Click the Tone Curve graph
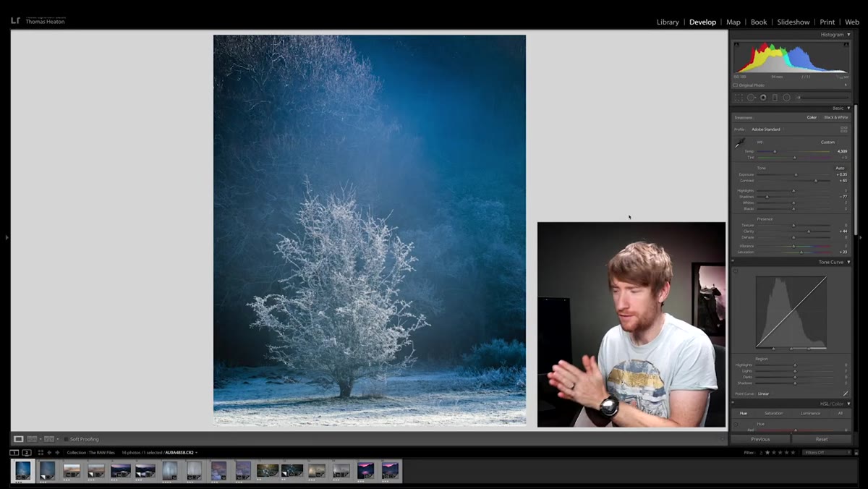 pyautogui.click(x=791, y=312)
